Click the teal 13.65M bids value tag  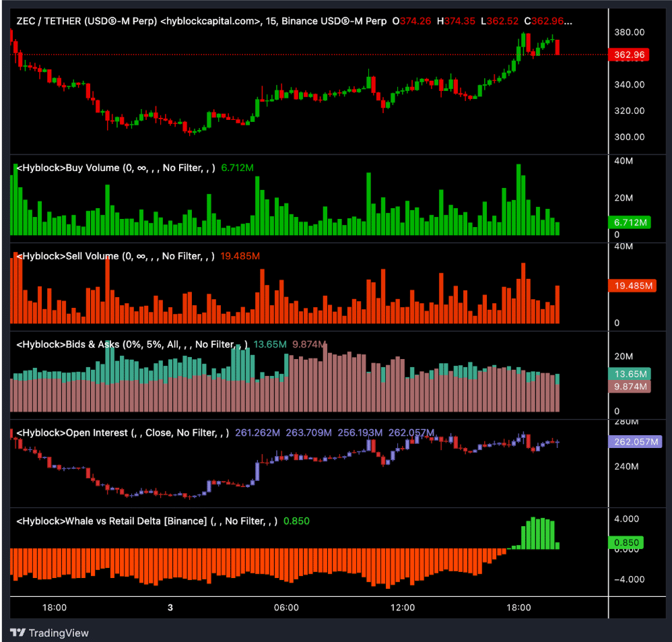(x=629, y=374)
